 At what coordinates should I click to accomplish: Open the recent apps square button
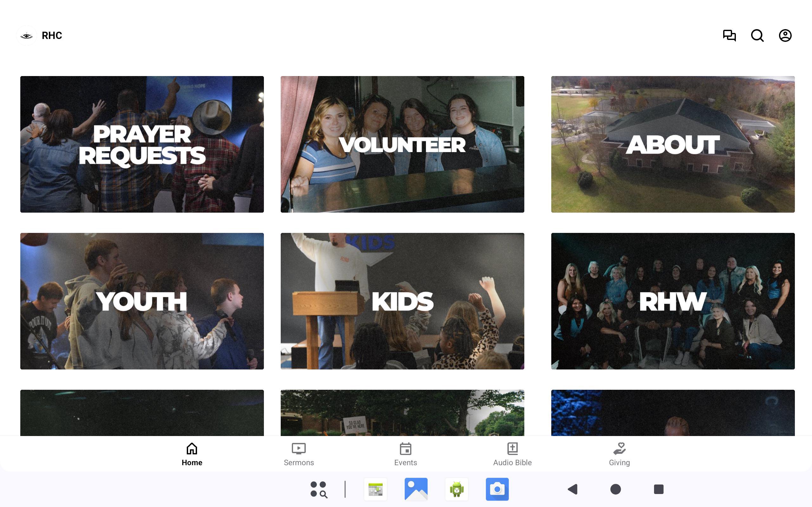tap(658, 489)
